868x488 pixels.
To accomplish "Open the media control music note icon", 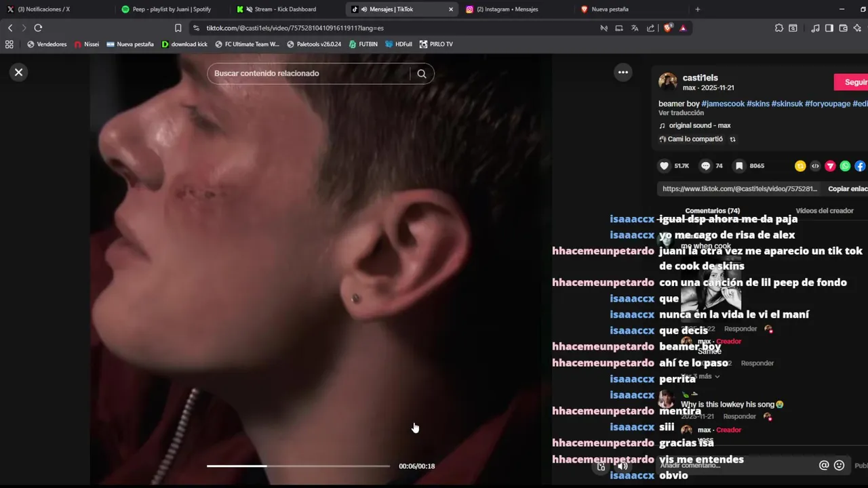I will (x=815, y=28).
